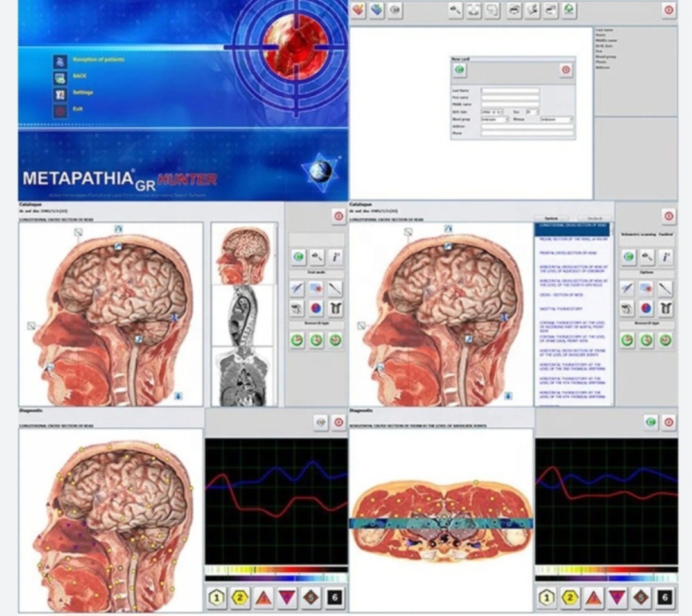This screenshot has width=692, height=616.
Task: Focus the Middle name input field
Action: [x=511, y=105]
